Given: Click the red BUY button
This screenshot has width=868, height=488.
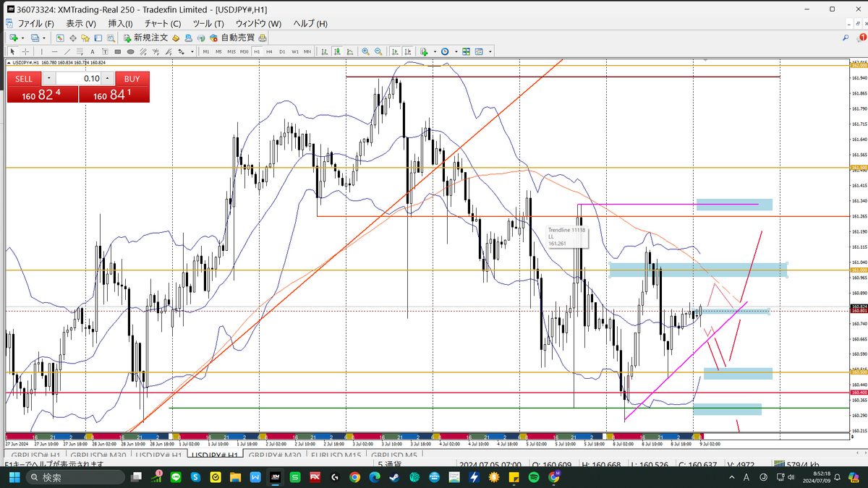Looking at the screenshot, I should (x=132, y=78).
